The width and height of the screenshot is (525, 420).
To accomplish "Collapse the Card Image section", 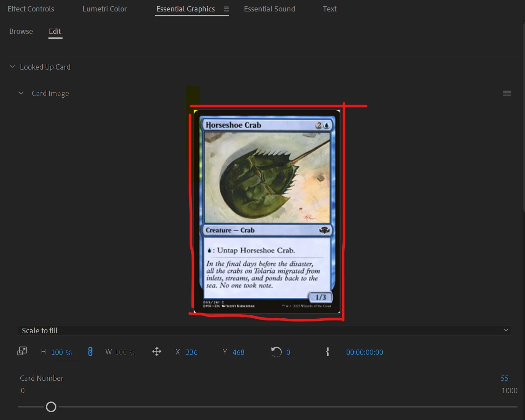I will [x=21, y=93].
